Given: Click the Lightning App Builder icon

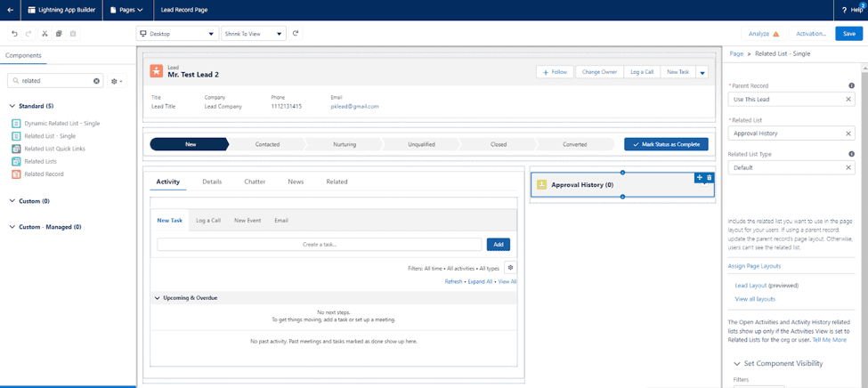Looking at the screenshot, I should 32,10.
